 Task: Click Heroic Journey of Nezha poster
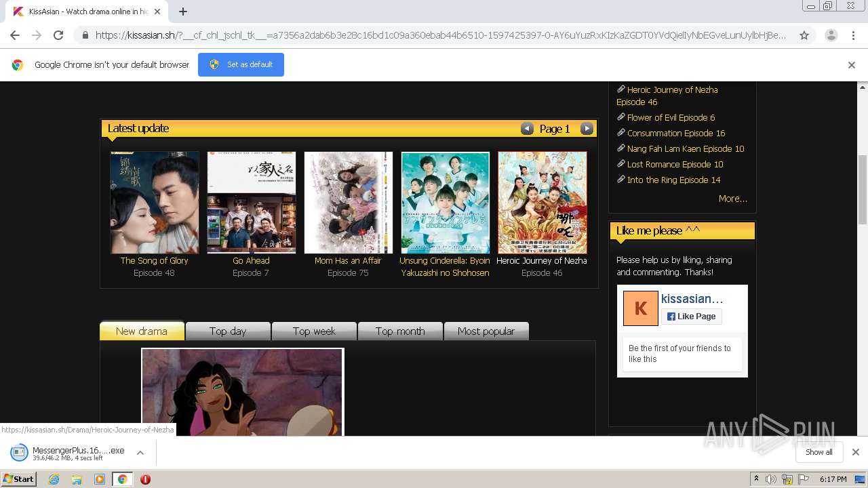coord(542,203)
